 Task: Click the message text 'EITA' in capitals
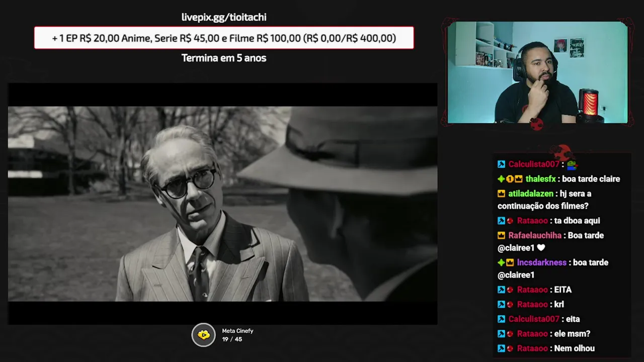(x=562, y=290)
